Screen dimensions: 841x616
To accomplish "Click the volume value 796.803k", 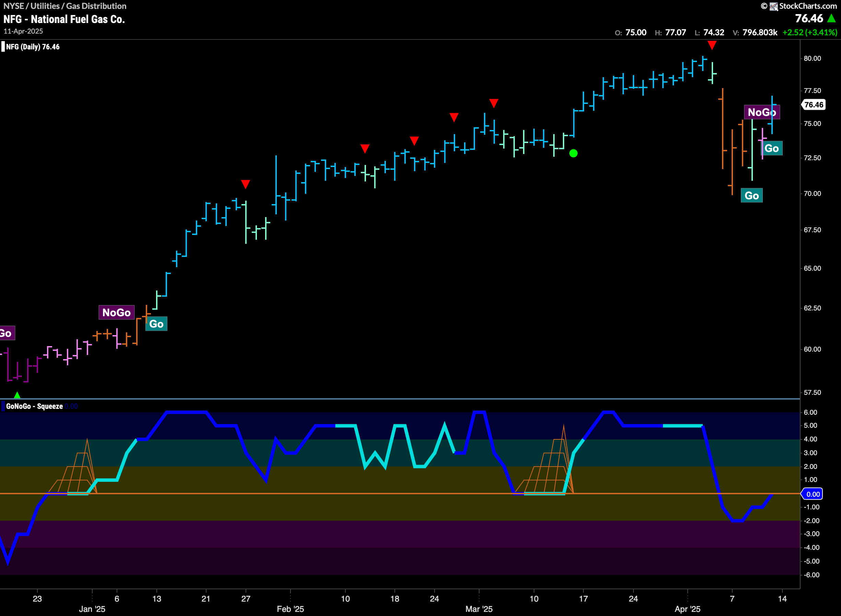I will [760, 33].
